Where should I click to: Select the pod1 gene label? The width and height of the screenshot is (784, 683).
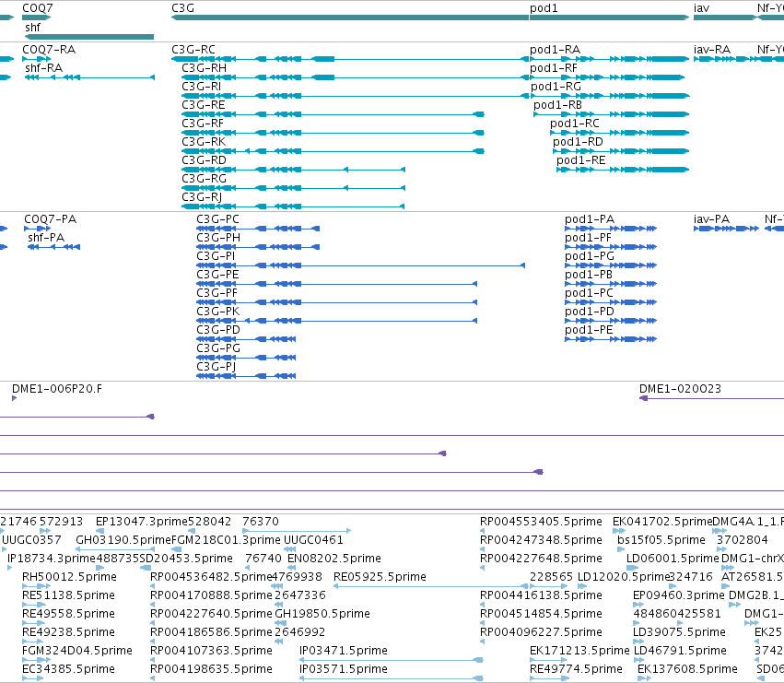pyautogui.click(x=544, y=8)
